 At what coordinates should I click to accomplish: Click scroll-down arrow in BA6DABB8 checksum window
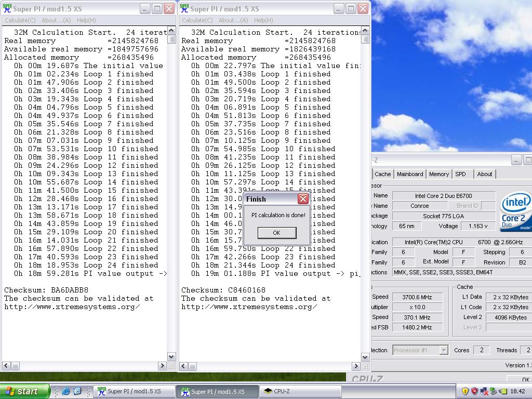(x=171, y=356)
